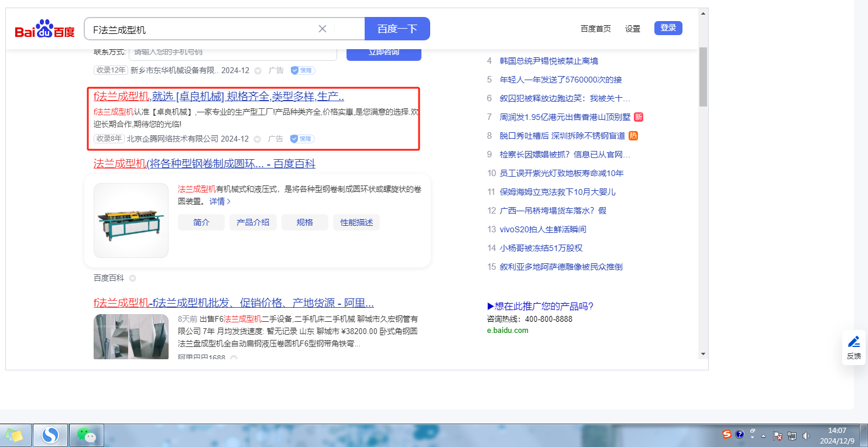
Task: Open the 法兰成型机 百度百科 result link
Action: tap(204, 164)
